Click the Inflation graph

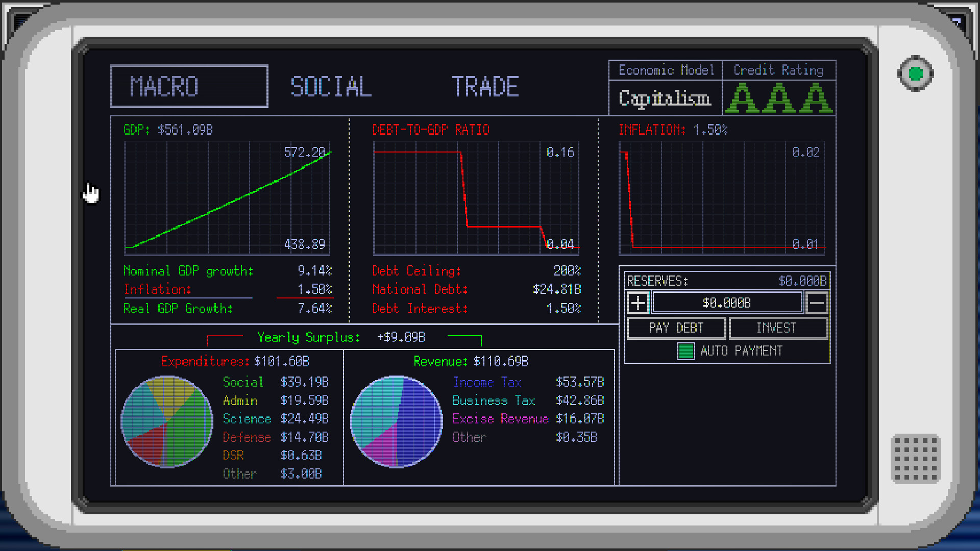(721, 198)
